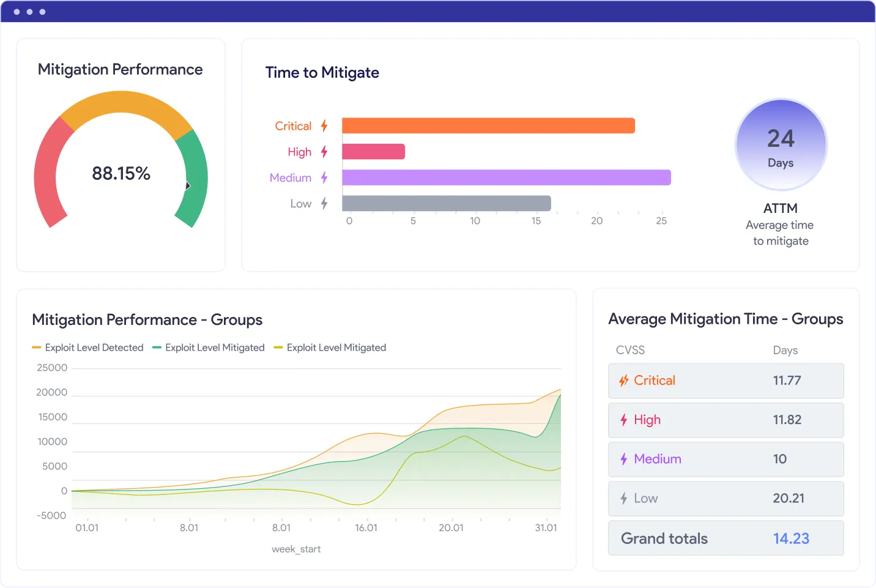This screenshot has height=588, width=876.
Task: Click the 01.01 date on the x-axis
Action: (87, 527)
